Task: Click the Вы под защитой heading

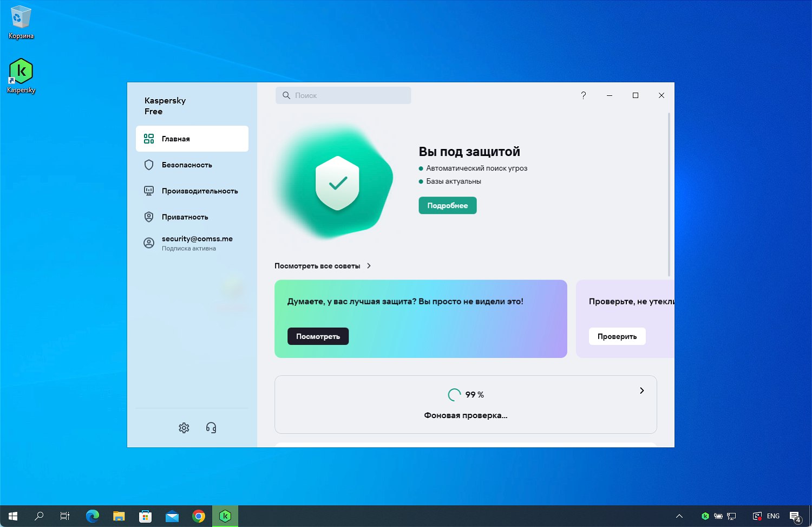Action: click(x=469, y=152)
